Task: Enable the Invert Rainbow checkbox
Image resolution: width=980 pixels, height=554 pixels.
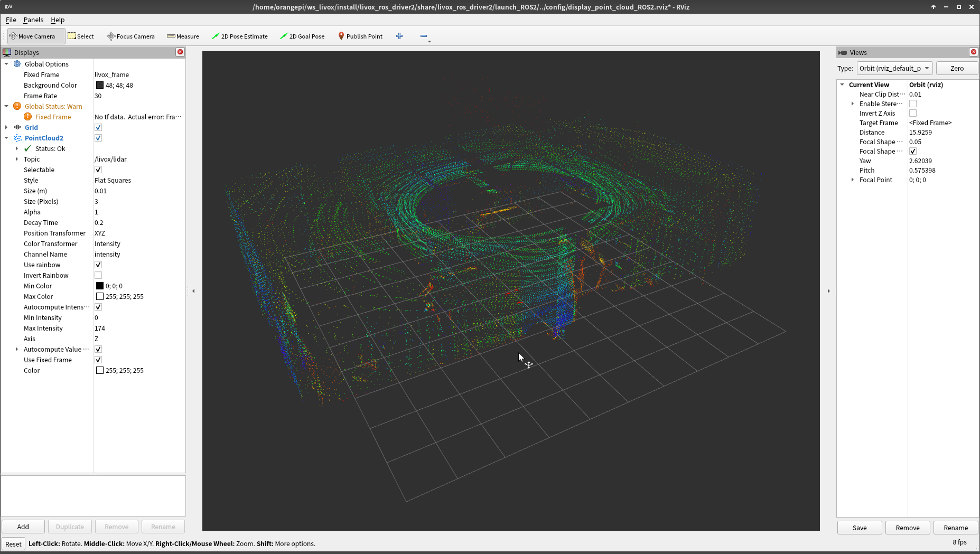Action: [x=98, y=275]
